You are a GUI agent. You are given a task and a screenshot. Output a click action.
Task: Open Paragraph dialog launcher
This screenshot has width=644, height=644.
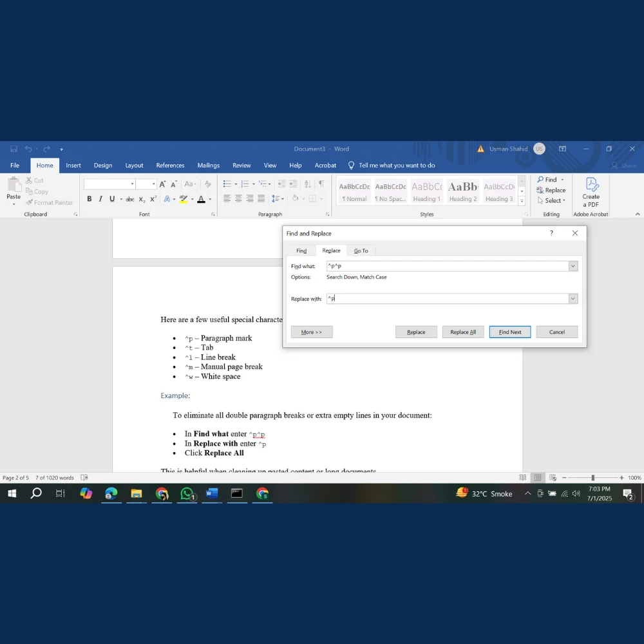[x=327, y=214]
